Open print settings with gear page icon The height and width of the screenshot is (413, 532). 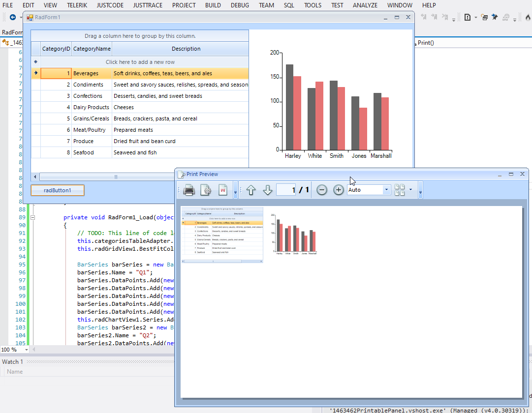206,190
